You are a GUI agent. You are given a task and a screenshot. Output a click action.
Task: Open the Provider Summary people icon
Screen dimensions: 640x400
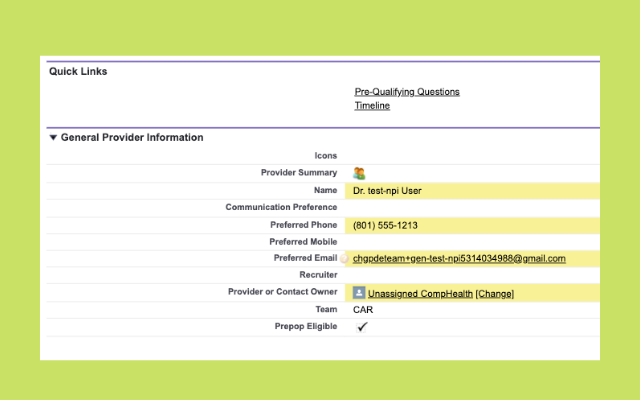359,173
